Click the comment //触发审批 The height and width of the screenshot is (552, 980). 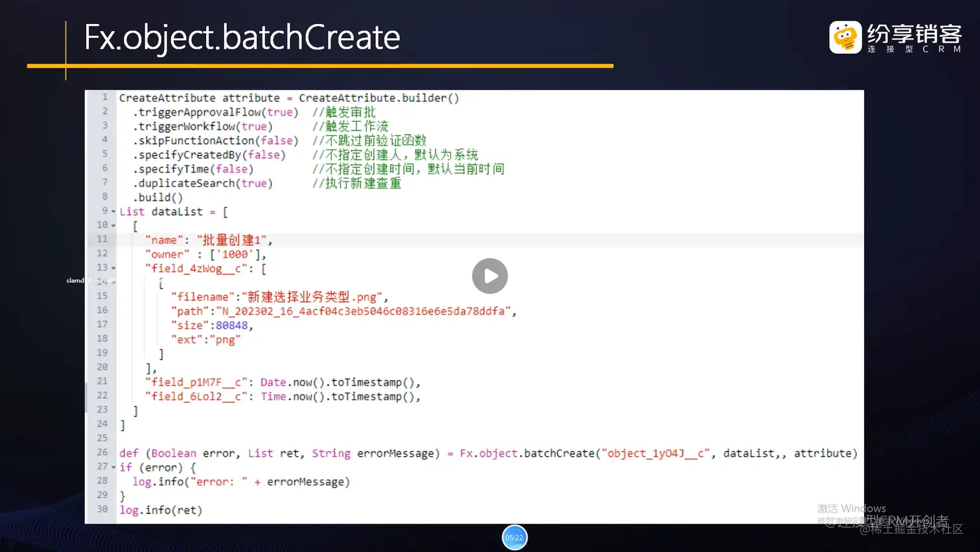click(x=344, y=112)
